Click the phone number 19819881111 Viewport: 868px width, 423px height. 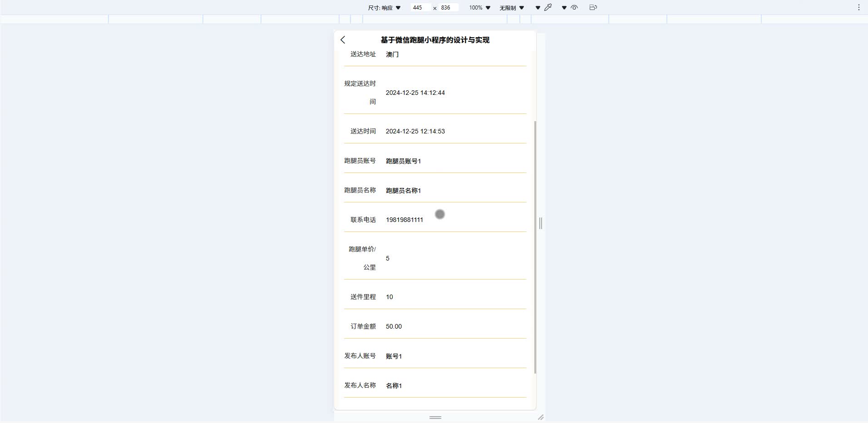coord(404,220)
